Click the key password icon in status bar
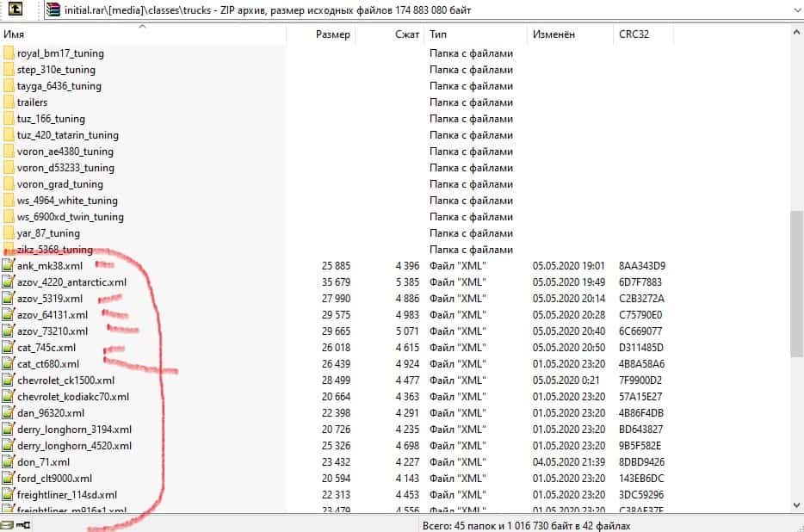This screenshot has width=804, height=532. tap(23, 524)
